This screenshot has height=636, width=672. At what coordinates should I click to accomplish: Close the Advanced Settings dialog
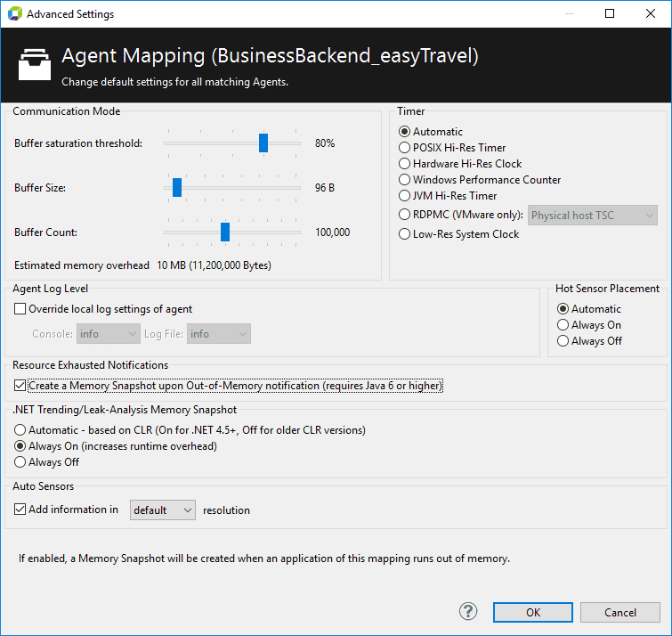click(650, 13)
